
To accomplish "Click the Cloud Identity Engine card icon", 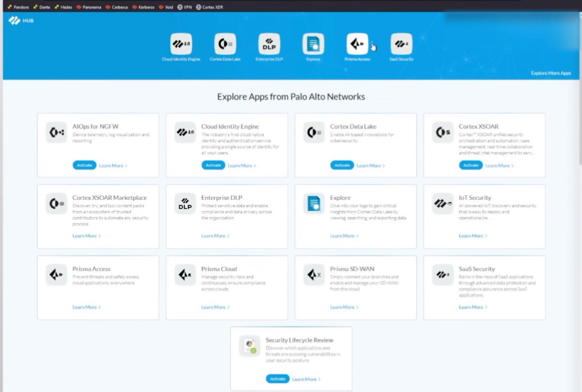I will pos(185,132).
